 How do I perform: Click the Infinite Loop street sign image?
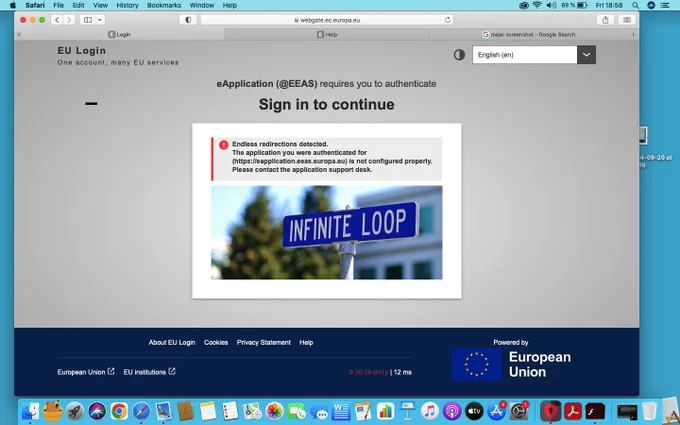[327, 232]
